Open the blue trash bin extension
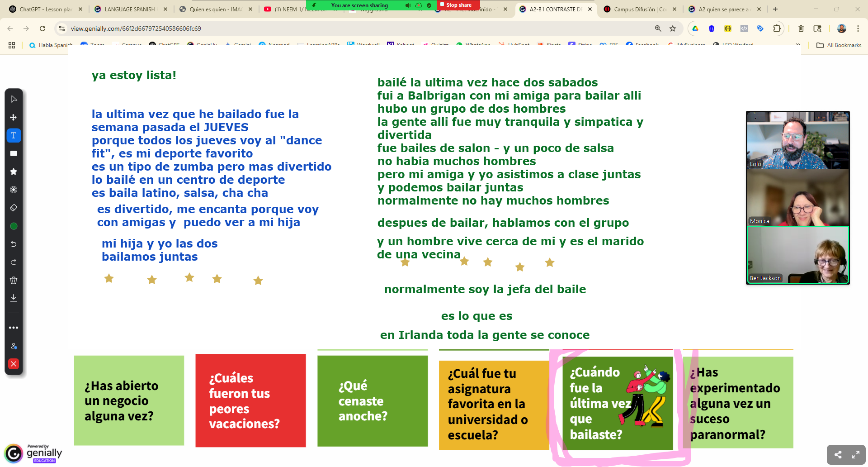The width and height of the screenshot is (868, 467). click(712, 29)
